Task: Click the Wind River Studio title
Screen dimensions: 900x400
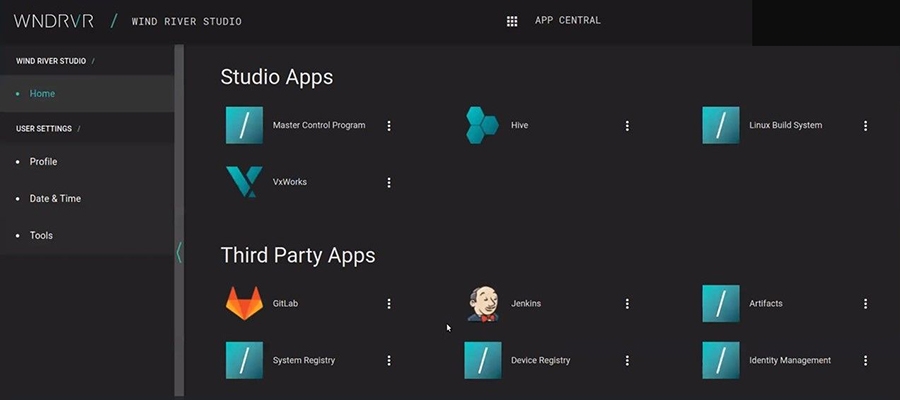Action: (x=187, y=22)
